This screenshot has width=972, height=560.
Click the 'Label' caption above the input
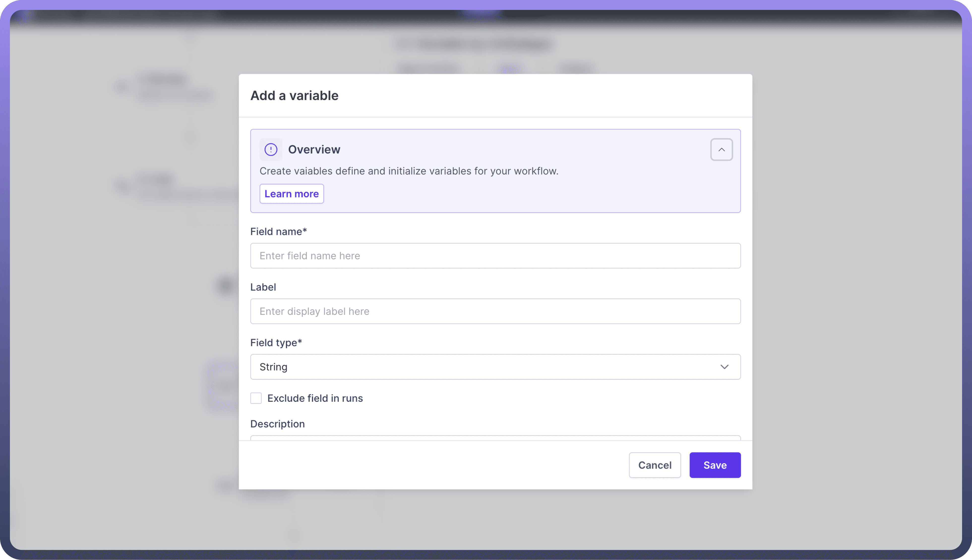[x=263, y=287]
